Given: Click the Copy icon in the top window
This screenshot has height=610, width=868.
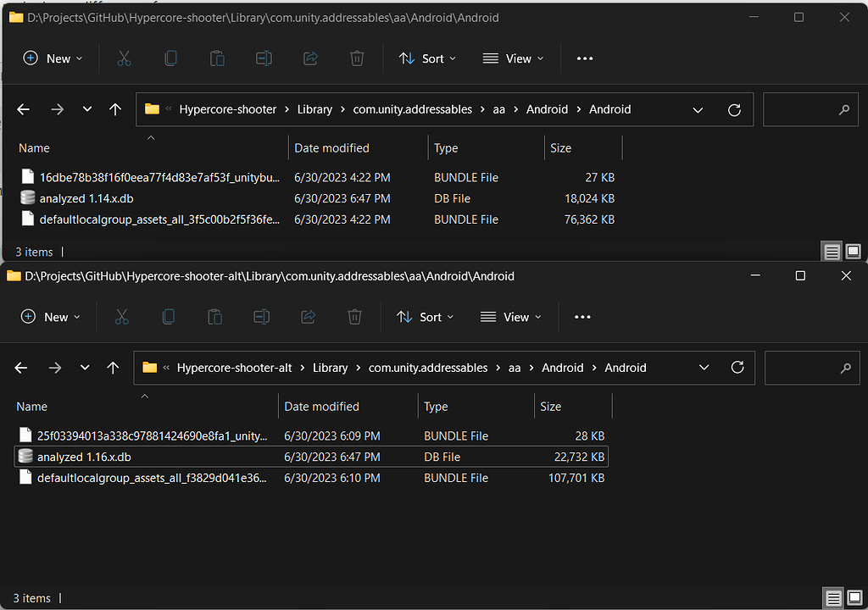Looking at the screenshot, I should pos(170,58).
